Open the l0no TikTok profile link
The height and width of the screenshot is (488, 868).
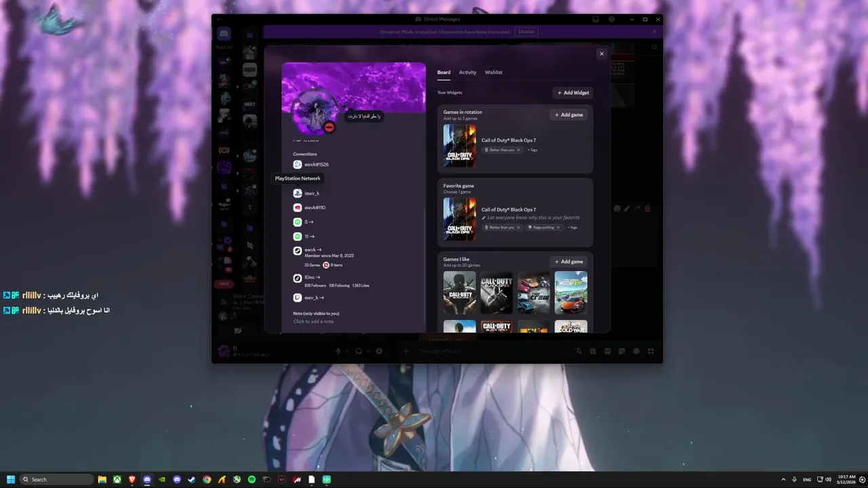(x=312, y=278)
